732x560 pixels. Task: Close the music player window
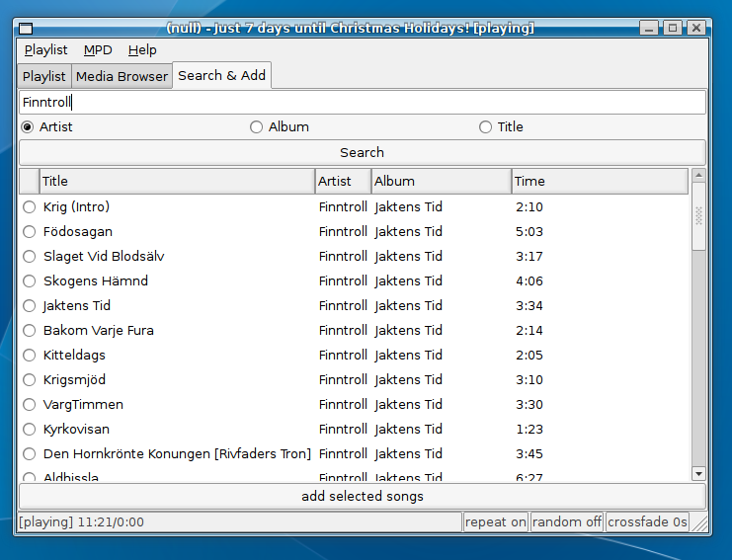(696, 28)
